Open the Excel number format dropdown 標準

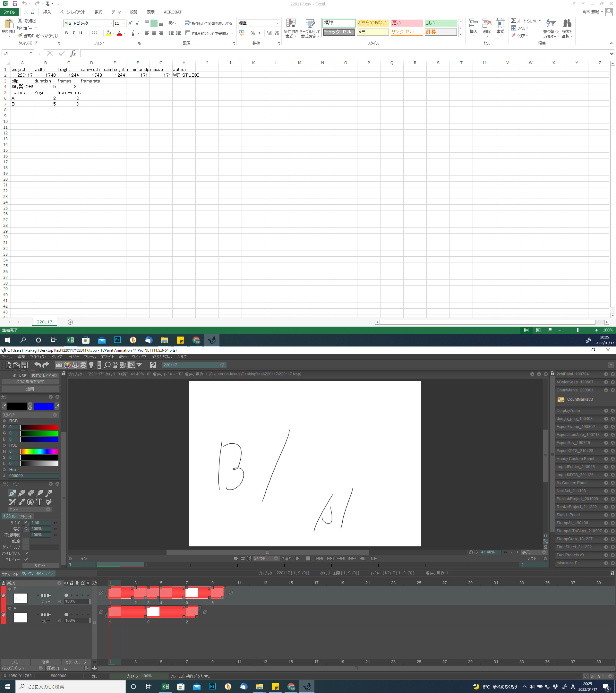point(278,23)
